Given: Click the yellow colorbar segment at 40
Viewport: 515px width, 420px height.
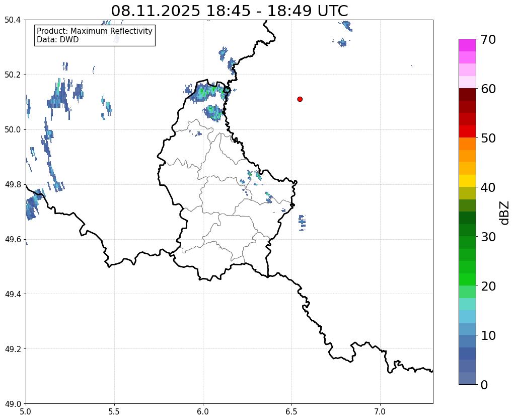Looking at the screenshot, I should click(467, 181).
